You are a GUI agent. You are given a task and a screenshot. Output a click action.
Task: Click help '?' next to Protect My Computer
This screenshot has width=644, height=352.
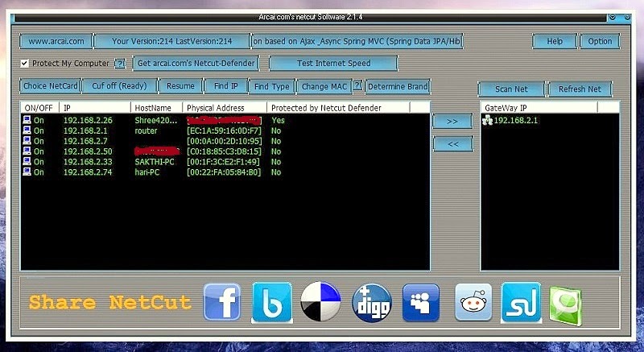119,64
